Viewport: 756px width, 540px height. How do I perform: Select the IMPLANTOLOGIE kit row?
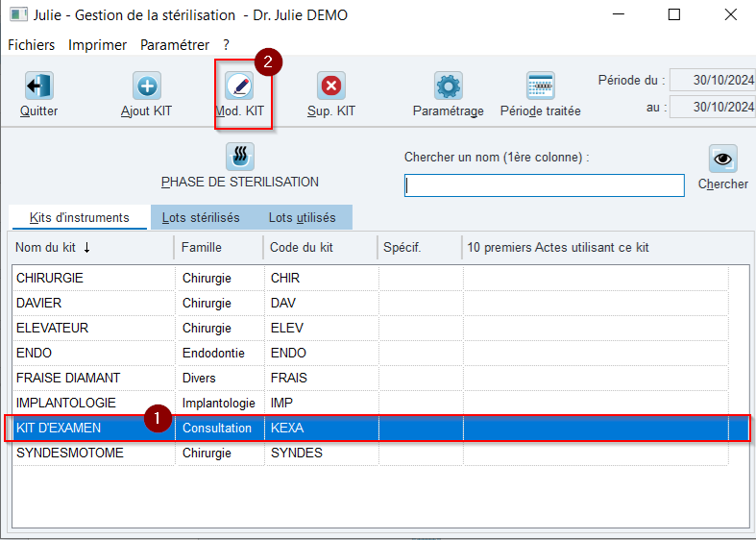tap(370, 403)
